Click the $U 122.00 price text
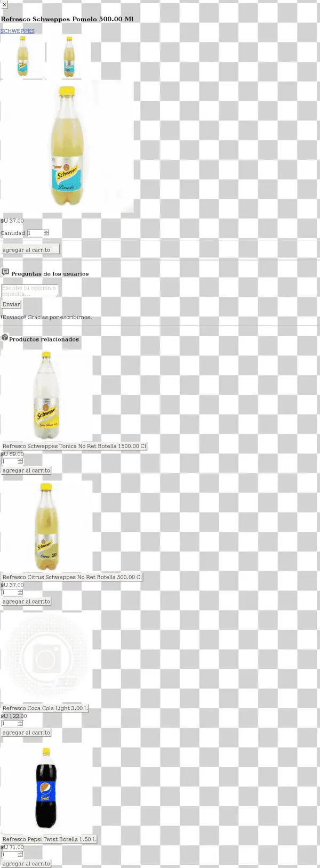 [14, 716]
